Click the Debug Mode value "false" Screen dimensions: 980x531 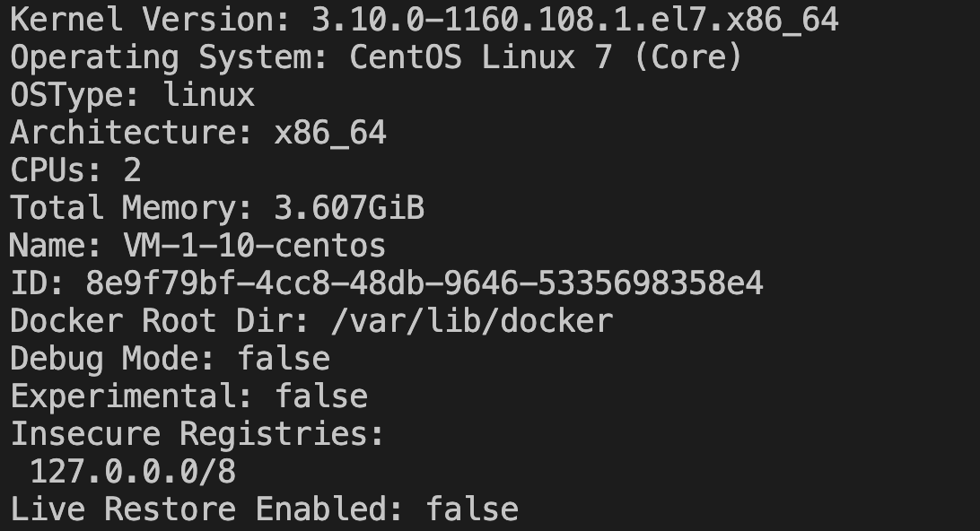[284, 359]
